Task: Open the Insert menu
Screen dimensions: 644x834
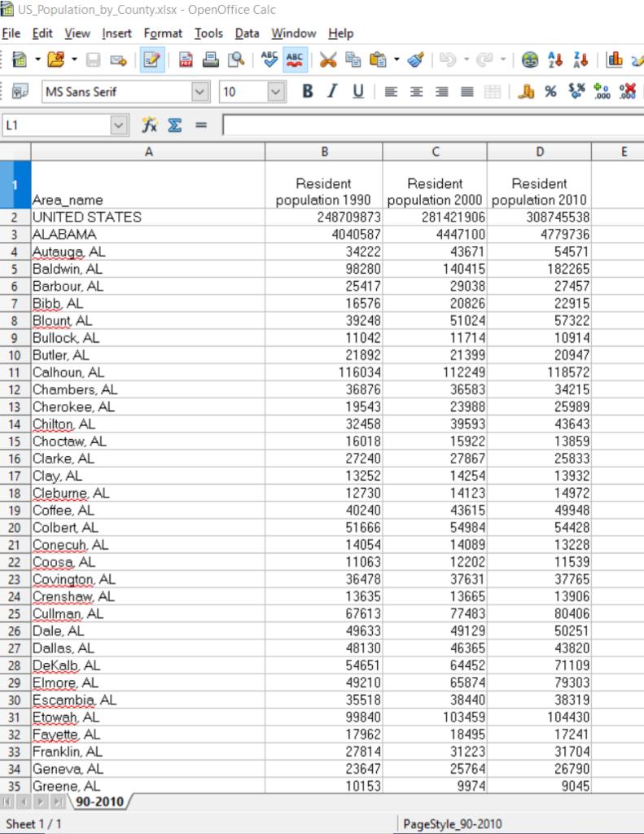Action: click(116, 33)
